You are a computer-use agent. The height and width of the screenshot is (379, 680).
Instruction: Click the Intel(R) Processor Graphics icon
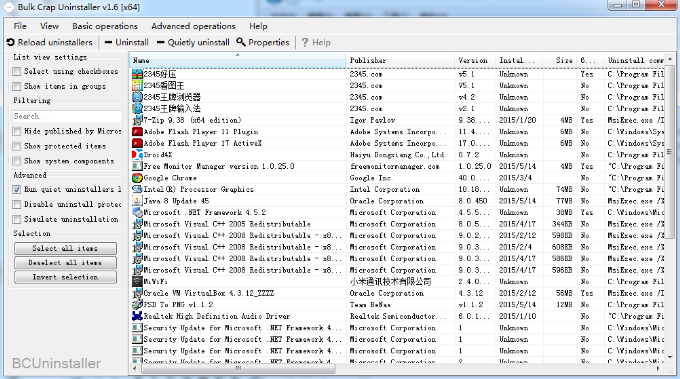(137, 189)
